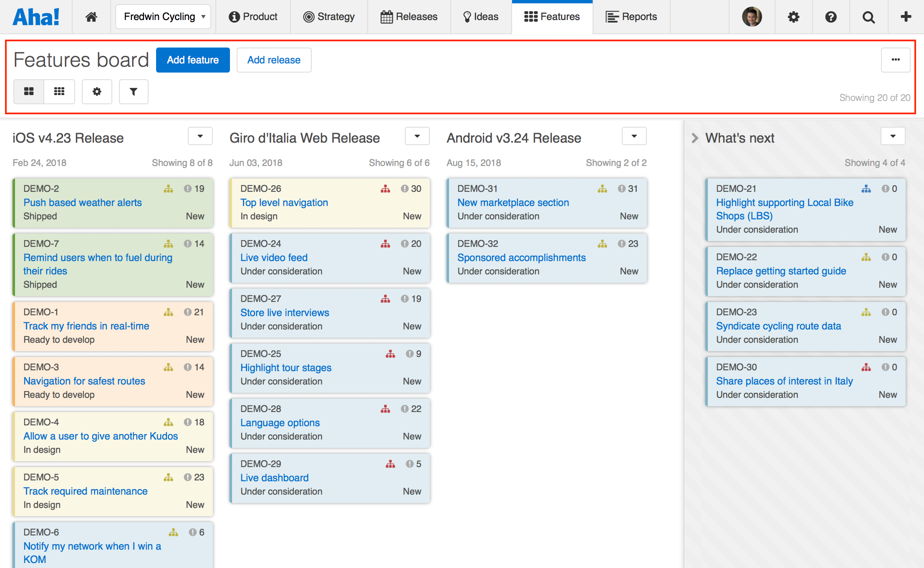Open the features board filter tool

133,91
